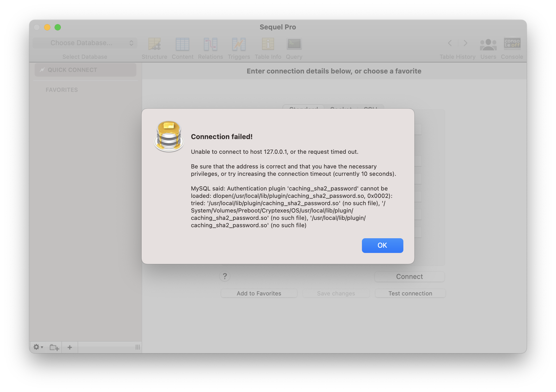Click the Structure toolbar icon
This screenshot has width=556, height=392.
point(154,44)
